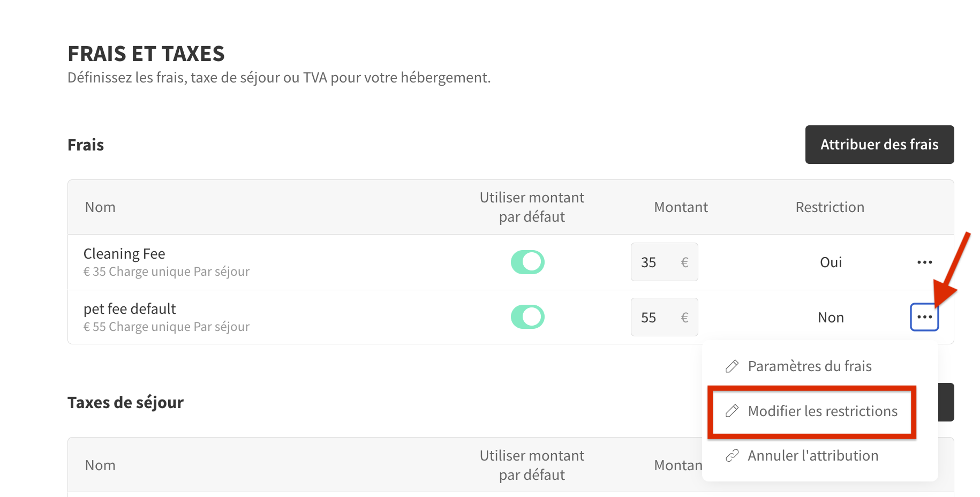
Task: Click pencil icon beside Modifier les restrictions
Action: [x=732, y=411]
